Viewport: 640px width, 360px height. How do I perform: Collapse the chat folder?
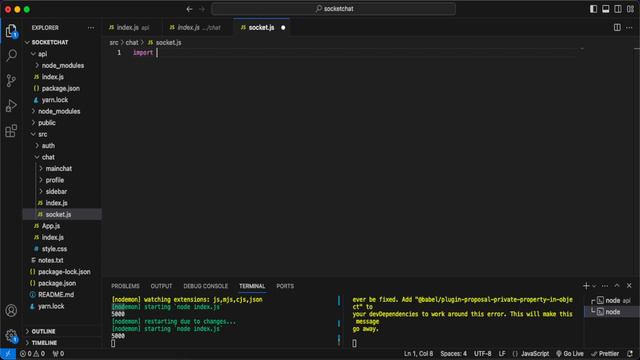click(x=62, y=157)
